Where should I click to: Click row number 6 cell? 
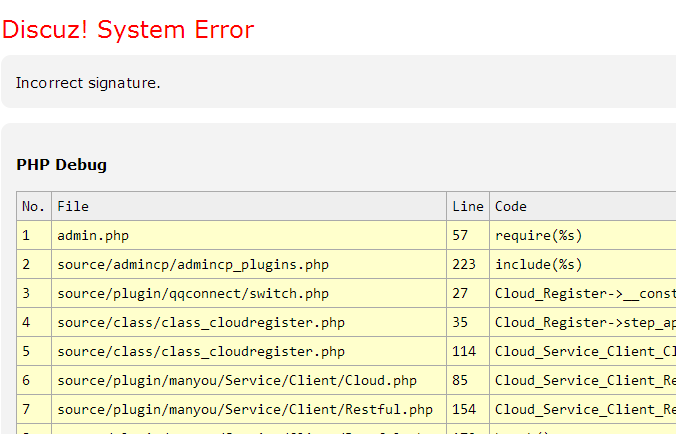34,380
